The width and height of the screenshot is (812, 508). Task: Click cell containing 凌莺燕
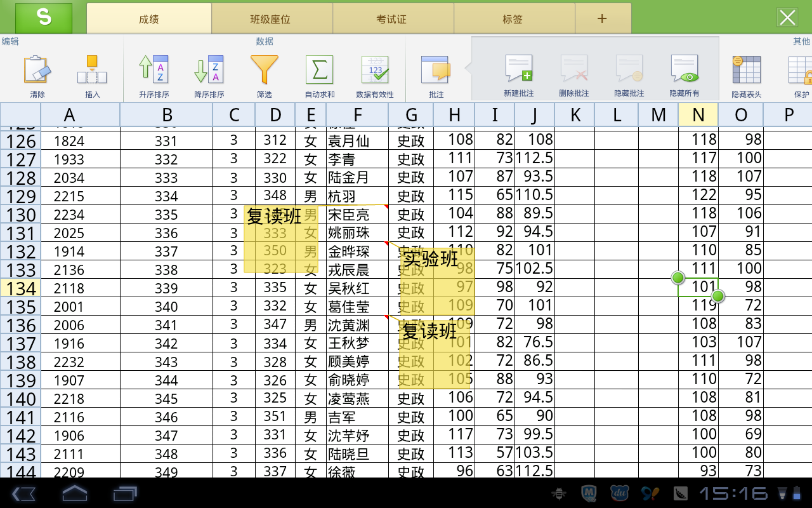pyautogui.click(x=357, y=398)
